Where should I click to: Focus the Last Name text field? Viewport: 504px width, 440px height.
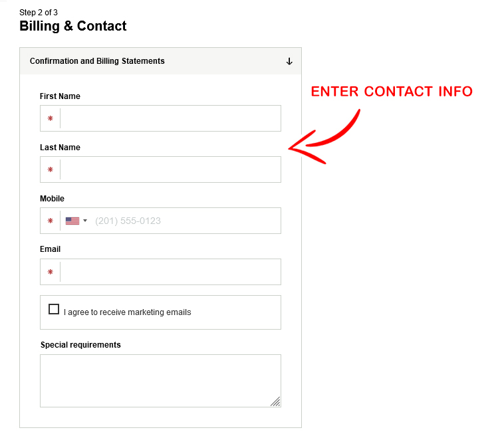[170, 169]
